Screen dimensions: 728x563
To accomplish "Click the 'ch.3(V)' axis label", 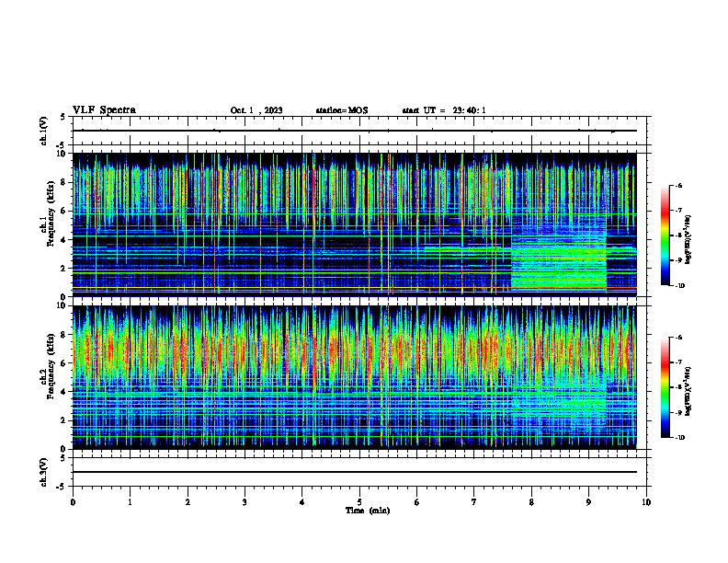I will pos(43,473).
